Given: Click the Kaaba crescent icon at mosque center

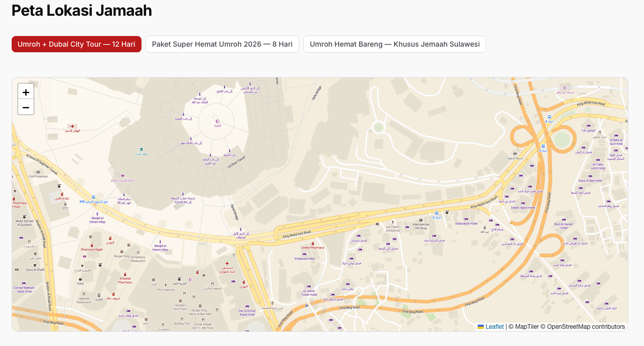Looking at the screenshot, I should [x=218, y=121].
